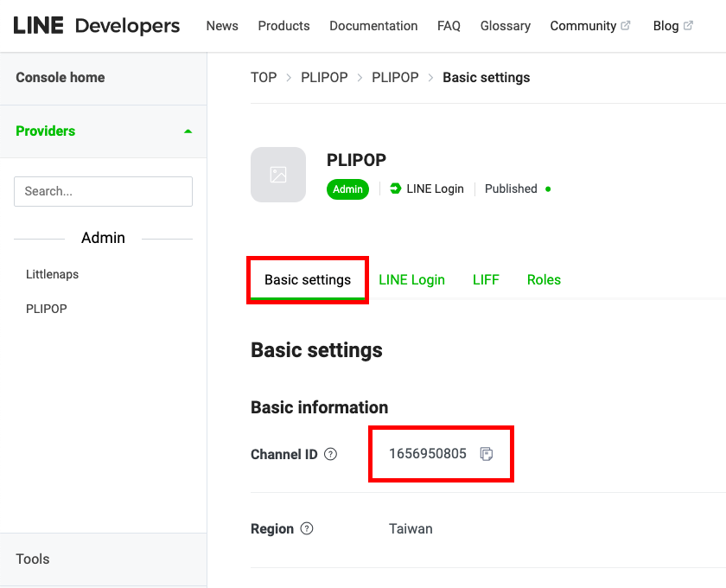The height and width of the screenshot is (588, 726).
Task: Open the Tools sidebar section
Action: point(33,559)
